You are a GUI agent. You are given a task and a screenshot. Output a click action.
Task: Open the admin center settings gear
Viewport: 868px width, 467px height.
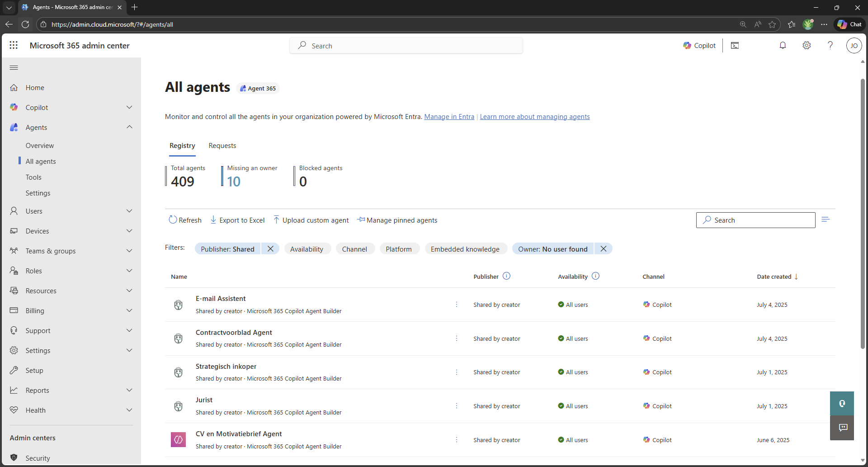click(807, 45)
